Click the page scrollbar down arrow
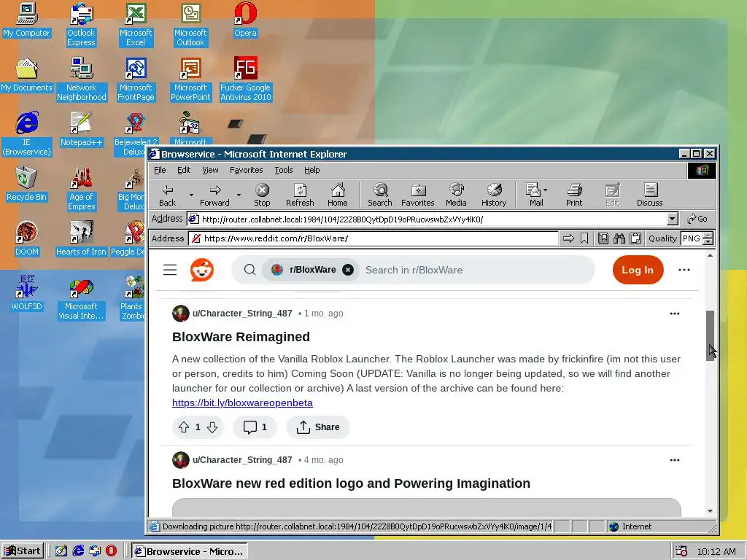747x560 pixels. (x=710, y=511)
